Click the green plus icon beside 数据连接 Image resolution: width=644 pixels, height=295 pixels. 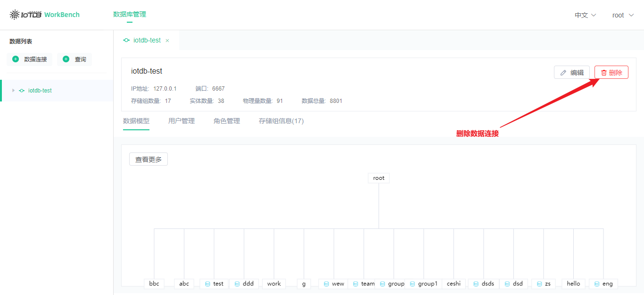point(15,59)
